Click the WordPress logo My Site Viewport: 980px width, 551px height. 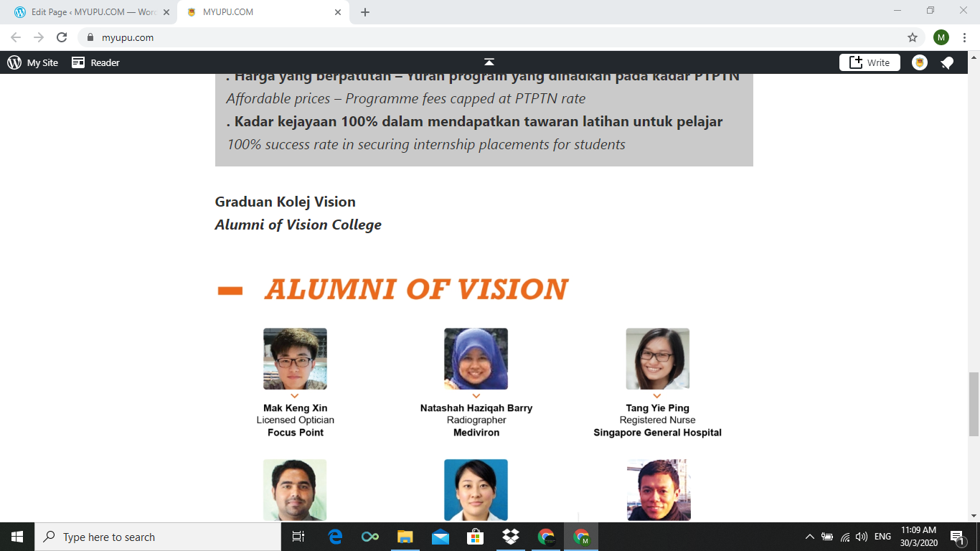point(33,62)
